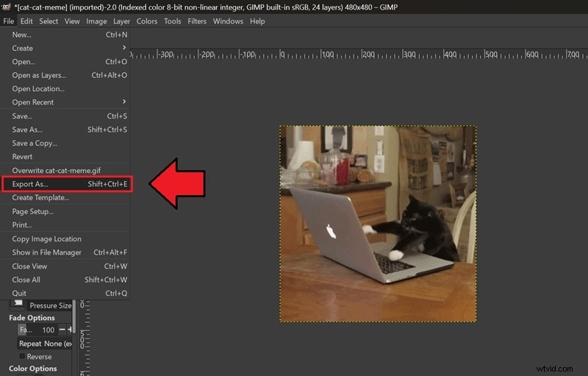Click Quit in the File menu
Image resolution: width=588 pixels, height=376 pixels.
[x=65, y=293]
